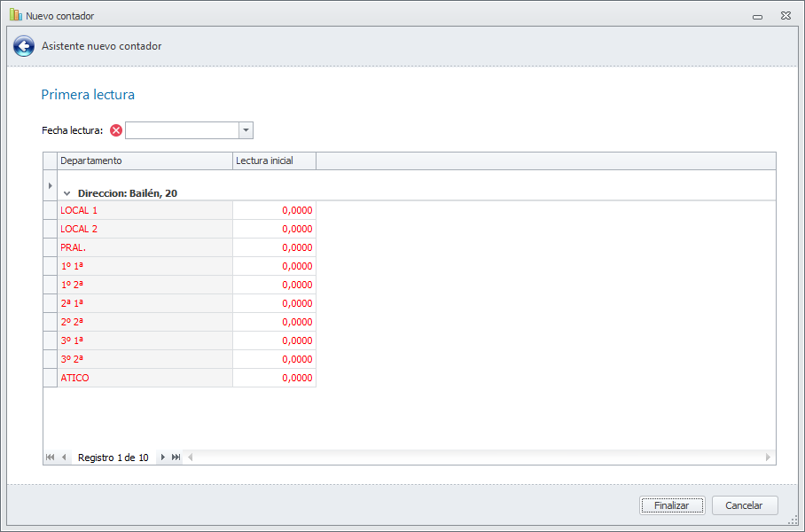Edit initial reading for PRAL.

pyautogui.click(x=274, y=247)
